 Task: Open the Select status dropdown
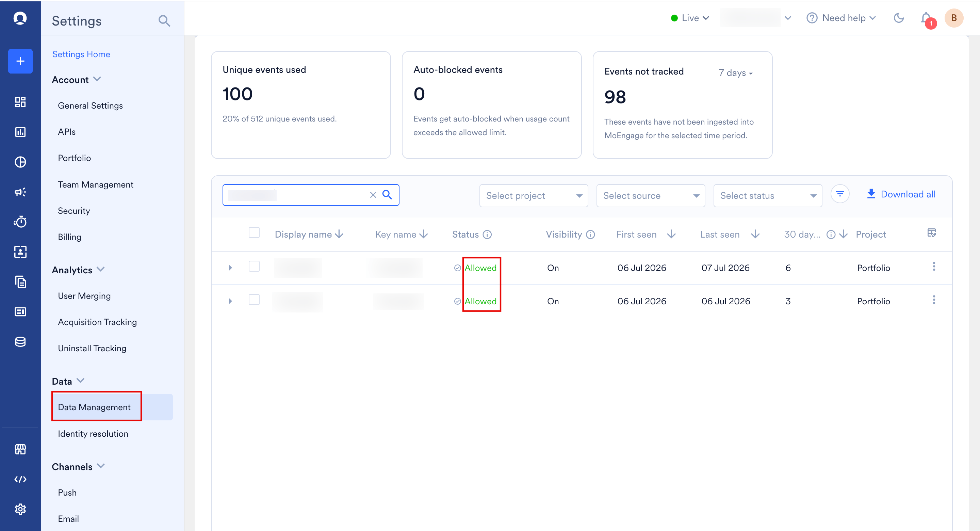click(x=768, y=196)
